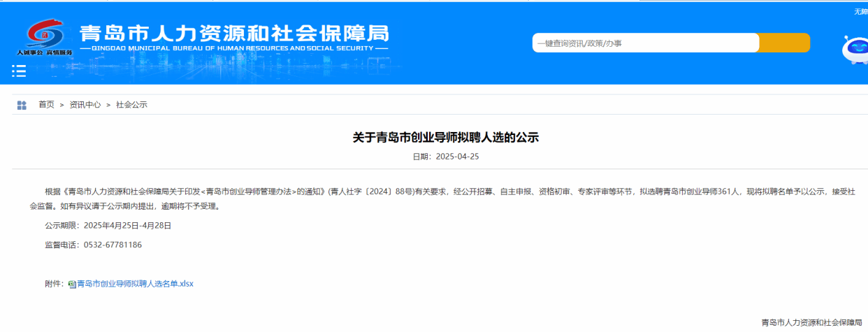The width and height of the screenshot is (868, 332).
Task: Click the four-square grid icon beside breadcrumb
Action: [x=22, y=105]
